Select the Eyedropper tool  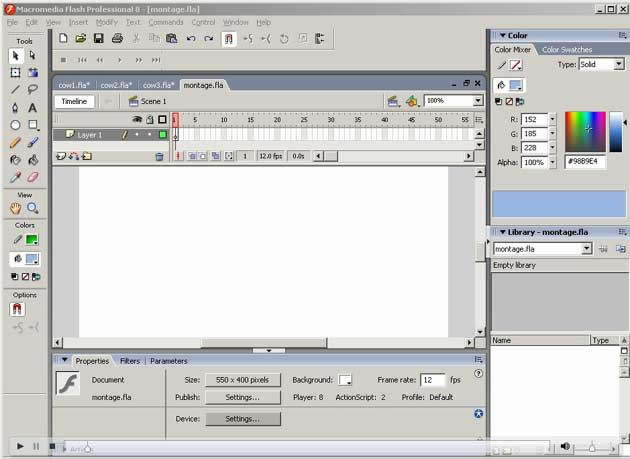(x=16, y=177)
